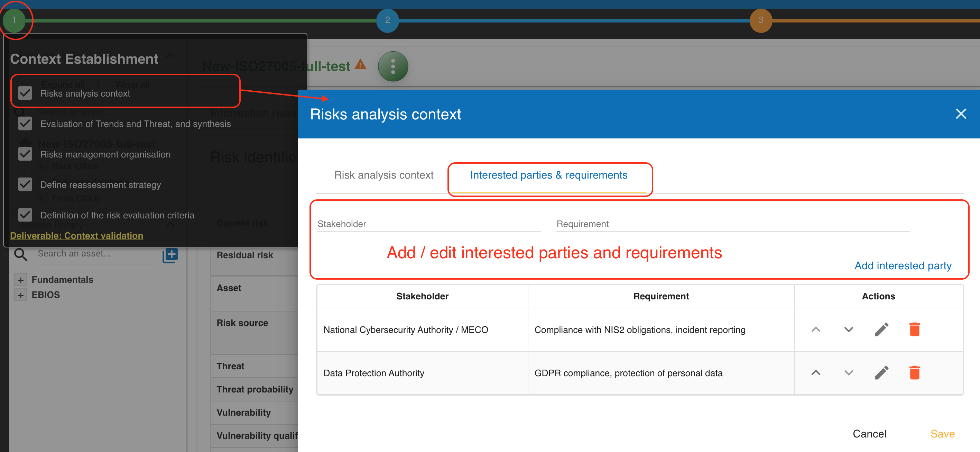The height and width of the screenshot is (452, 980).
Task: Select the Fundamentals library item
Action: pyautogui.click(x=62, y=280)
